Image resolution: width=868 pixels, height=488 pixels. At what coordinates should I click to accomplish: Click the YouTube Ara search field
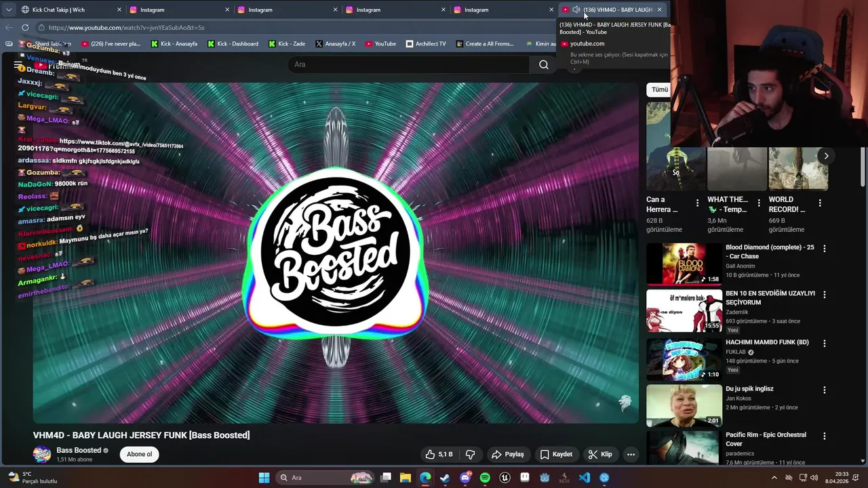click(409, 64)
